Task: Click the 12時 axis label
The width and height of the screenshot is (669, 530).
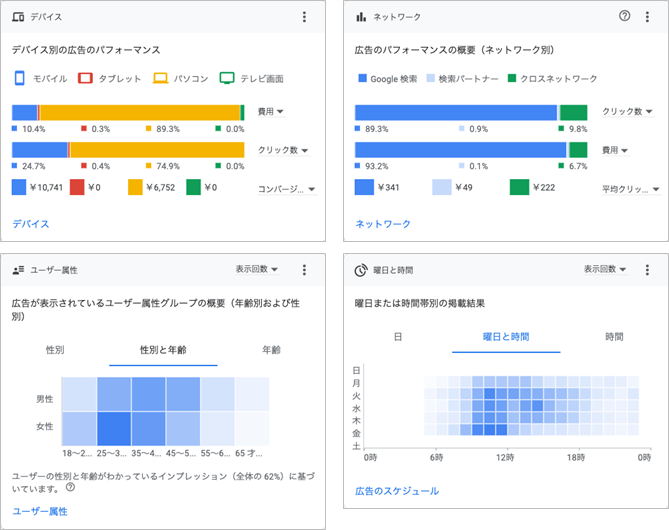Action: pyautogui.click(x=505, y=458)
